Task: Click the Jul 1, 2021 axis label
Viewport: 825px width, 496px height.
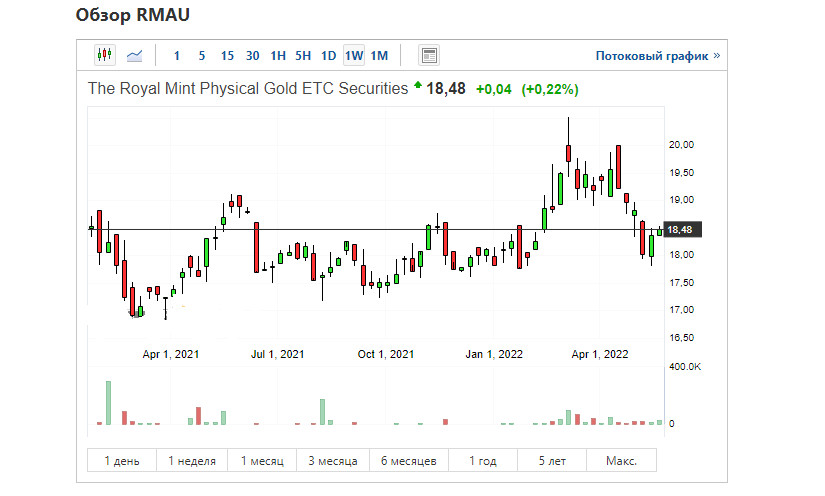Action: (x=277, y=354)
